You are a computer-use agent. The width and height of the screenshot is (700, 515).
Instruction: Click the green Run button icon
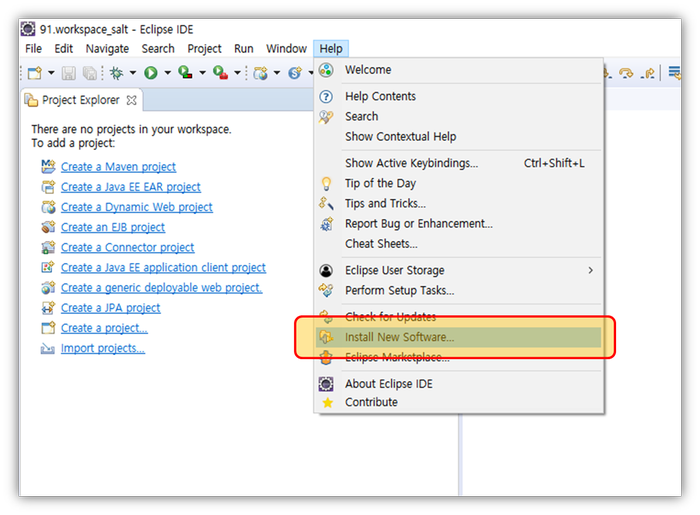151,73
